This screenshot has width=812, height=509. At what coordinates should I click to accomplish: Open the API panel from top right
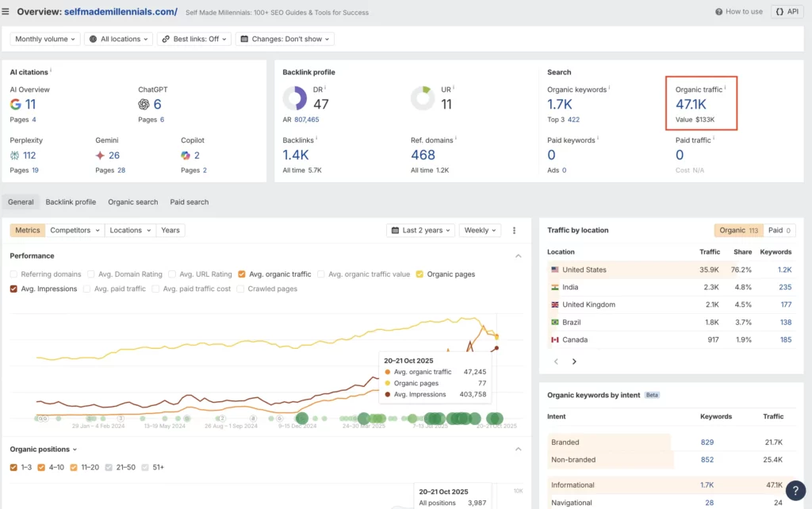[x=786, y=12]
